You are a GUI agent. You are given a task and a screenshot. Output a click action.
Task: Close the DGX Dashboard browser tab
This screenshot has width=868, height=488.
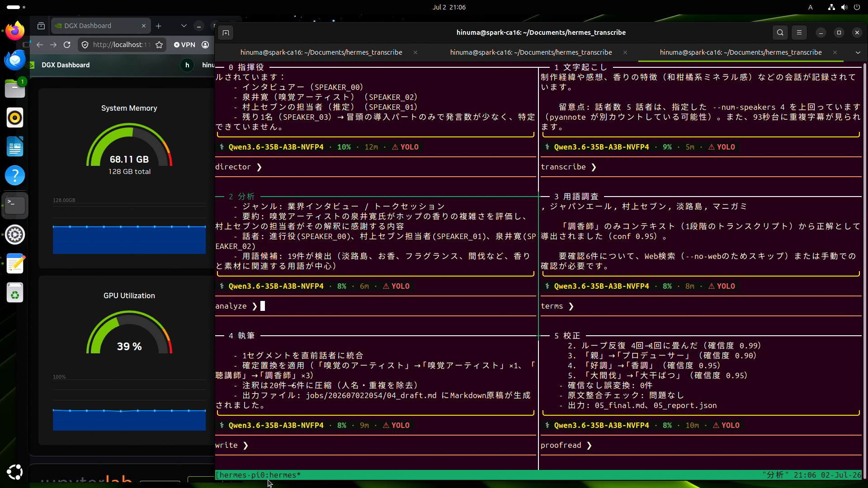pyautogui.click(x=144, y=26)
